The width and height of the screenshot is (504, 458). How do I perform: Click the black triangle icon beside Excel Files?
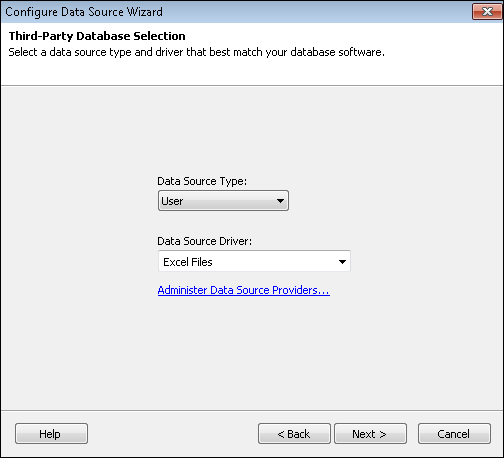point(342,262)
